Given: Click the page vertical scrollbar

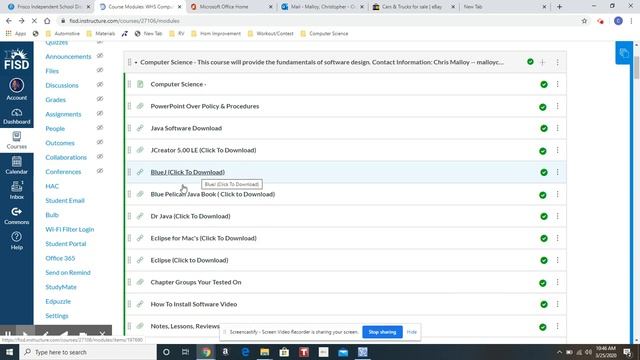Looking at the screenshot, I should point(636,68).
